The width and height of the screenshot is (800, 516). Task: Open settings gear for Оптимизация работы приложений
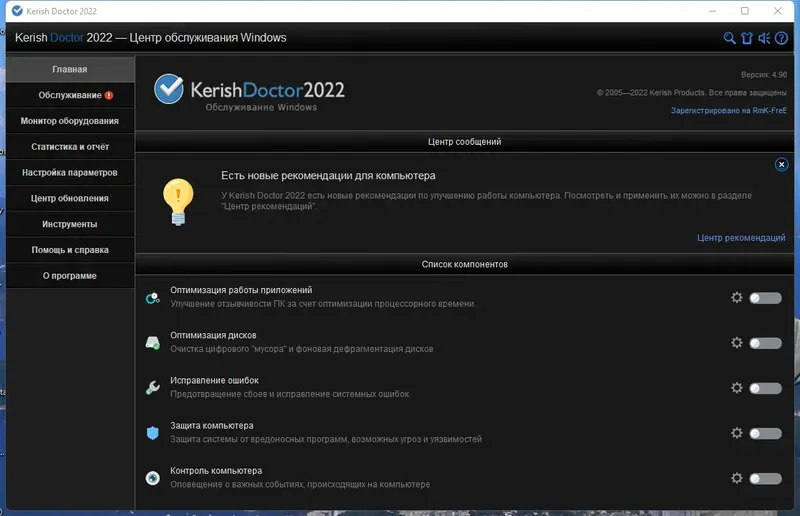tap(736, 298)
